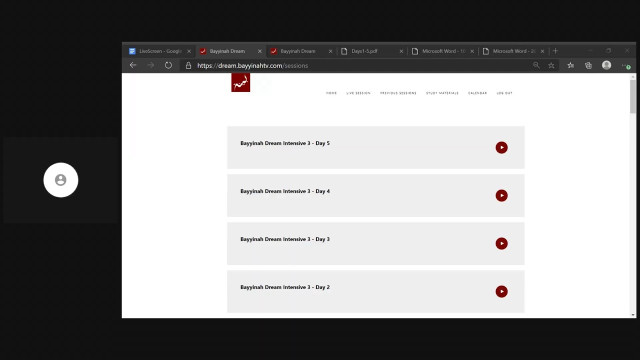Viewport: 640px width, 360px height.
Task: Reload the page with refresh icon
Action: 168,65
